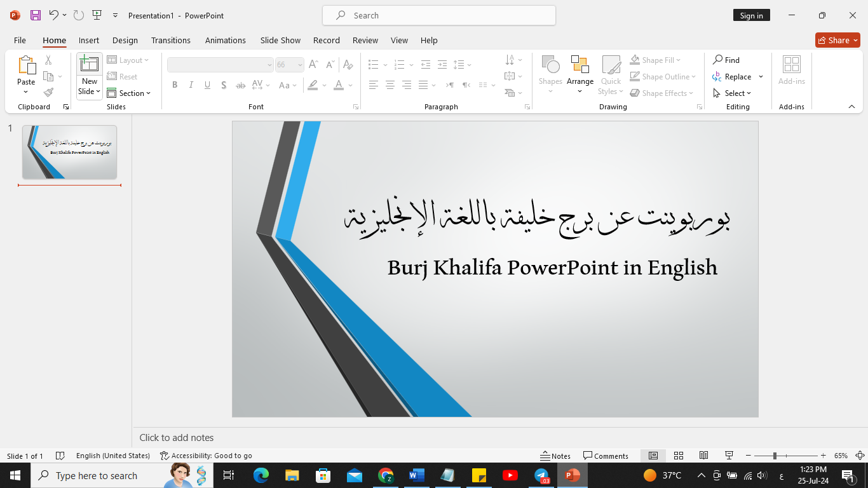Click the Replace button
The image size is (868, 488).
(x=732, y=76)
